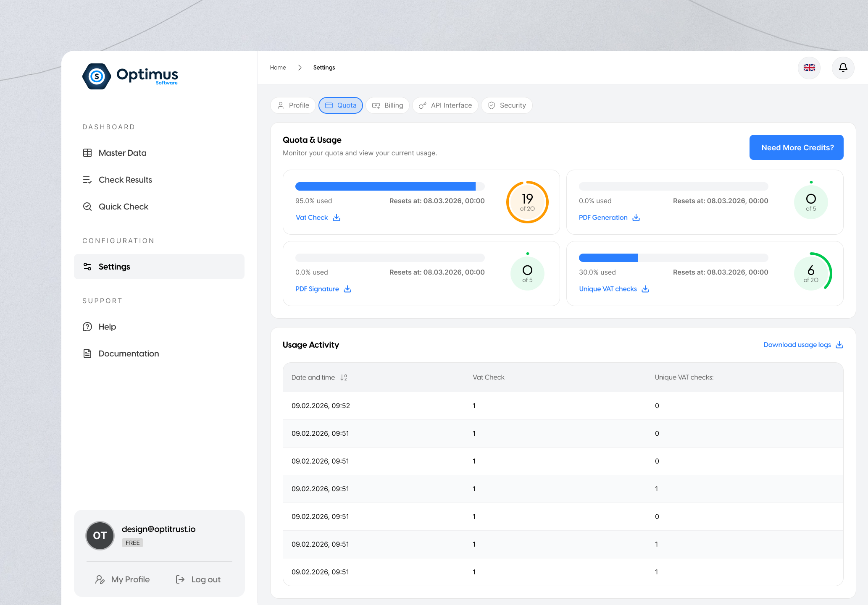
Task: Navigate to Home via the breadcrumb
Action: (x=278, y=67)
